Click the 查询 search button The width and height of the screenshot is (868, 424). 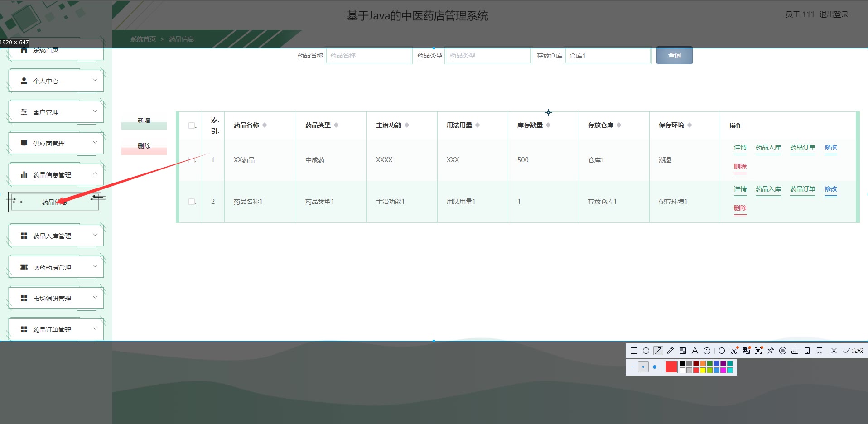tap(674, 56)
